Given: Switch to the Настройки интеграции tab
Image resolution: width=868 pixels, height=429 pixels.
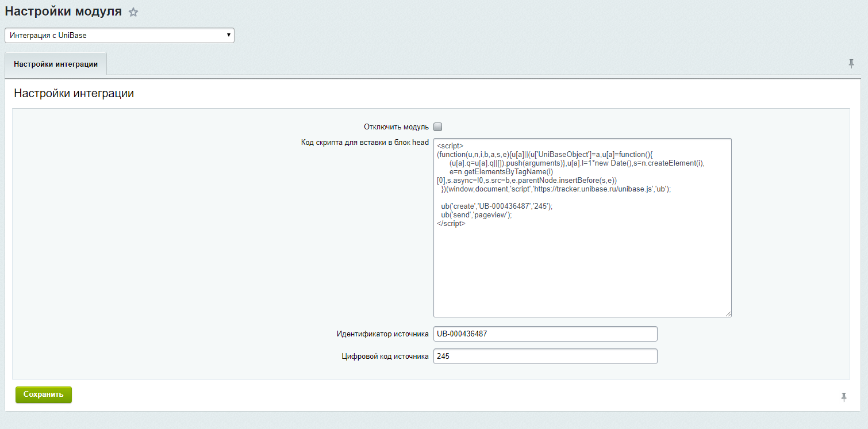Looking at the screenshot, I should (x=56, y=64).
